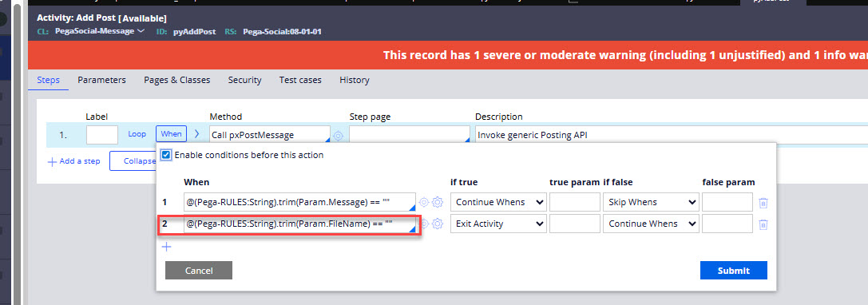This screenshot has height=305, width=868.
Task: Open the Pages & Classes tab
Action: pos(177,80)
